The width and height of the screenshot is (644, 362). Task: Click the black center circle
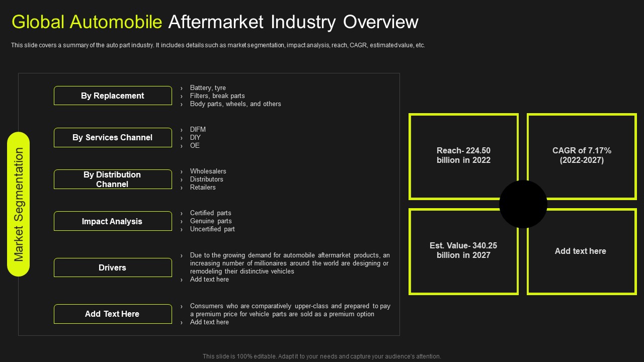pos(523,204)
